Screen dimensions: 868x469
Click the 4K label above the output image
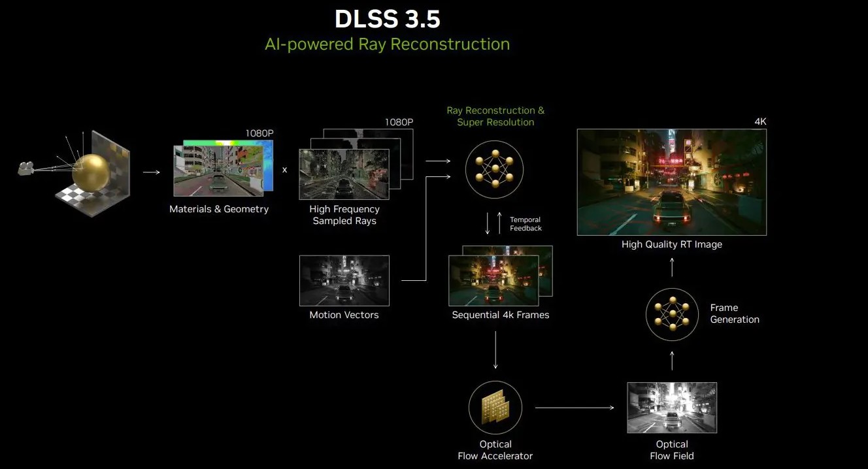click(x=759, y=121)
